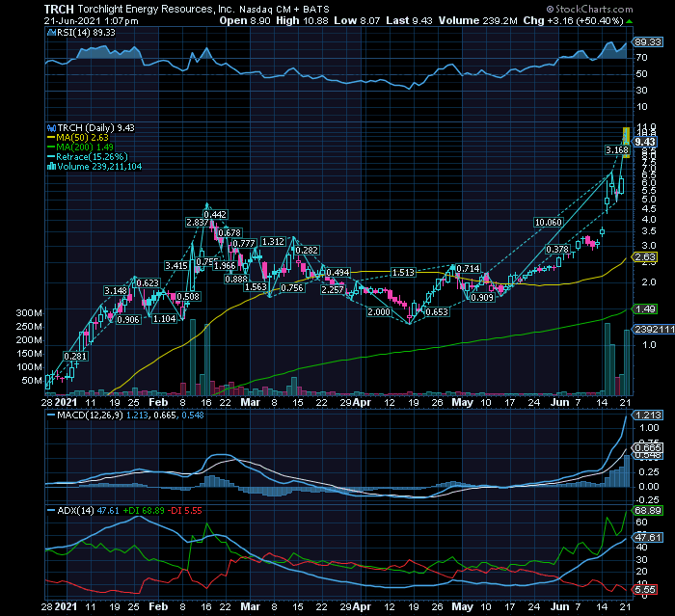Click the Volume 239.2M header value
The image size is (675, 616).
coord(478,20)
